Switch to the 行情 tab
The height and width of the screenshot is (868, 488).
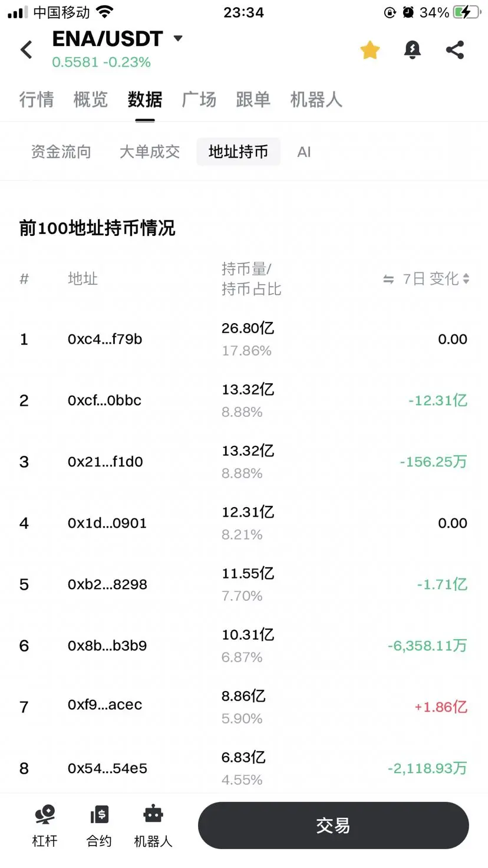[37, 99]
